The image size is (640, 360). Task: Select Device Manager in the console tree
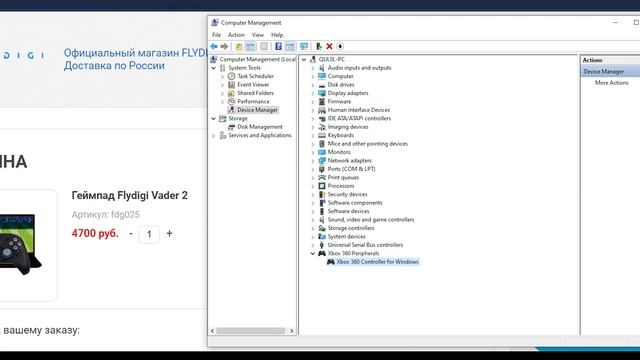[x=257, y=110]
